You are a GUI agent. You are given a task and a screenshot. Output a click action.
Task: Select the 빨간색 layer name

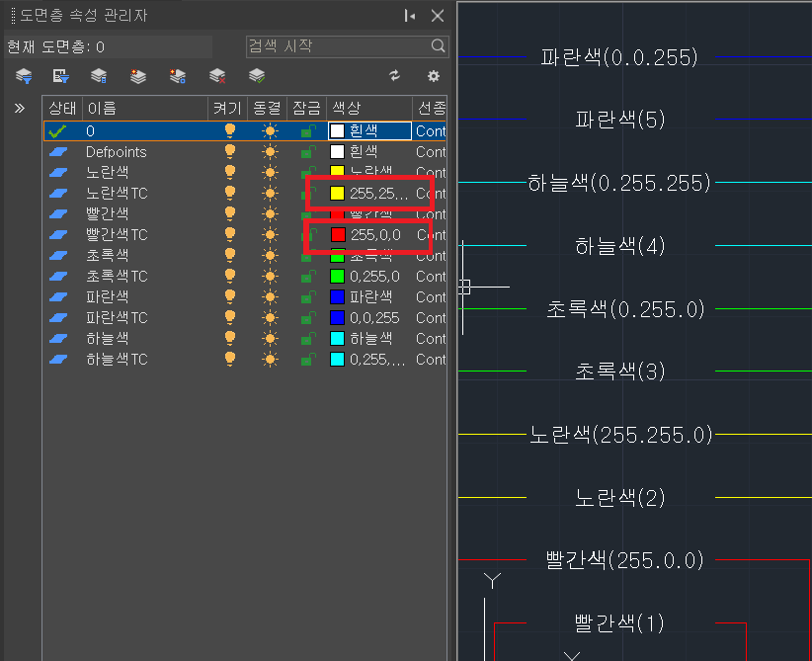pyautogui.click(x=108, y=214)
